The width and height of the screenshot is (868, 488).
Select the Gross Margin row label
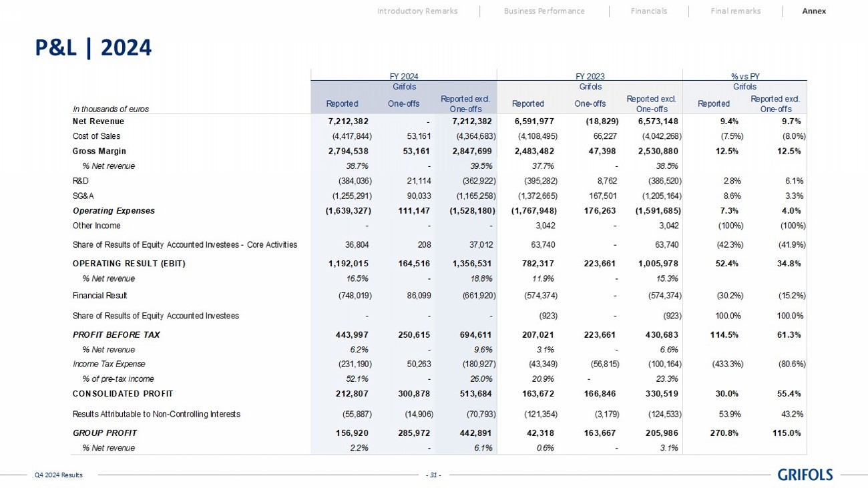coord(99,152)
